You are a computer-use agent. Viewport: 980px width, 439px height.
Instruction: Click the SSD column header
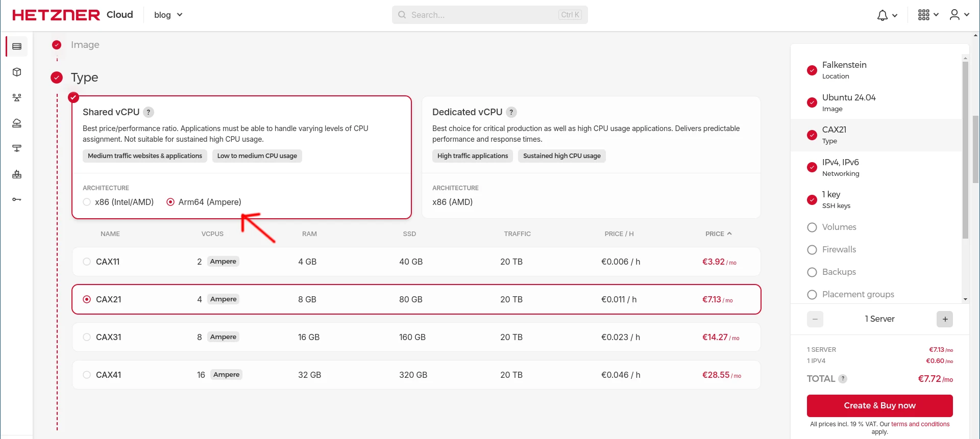click(409, 234)
